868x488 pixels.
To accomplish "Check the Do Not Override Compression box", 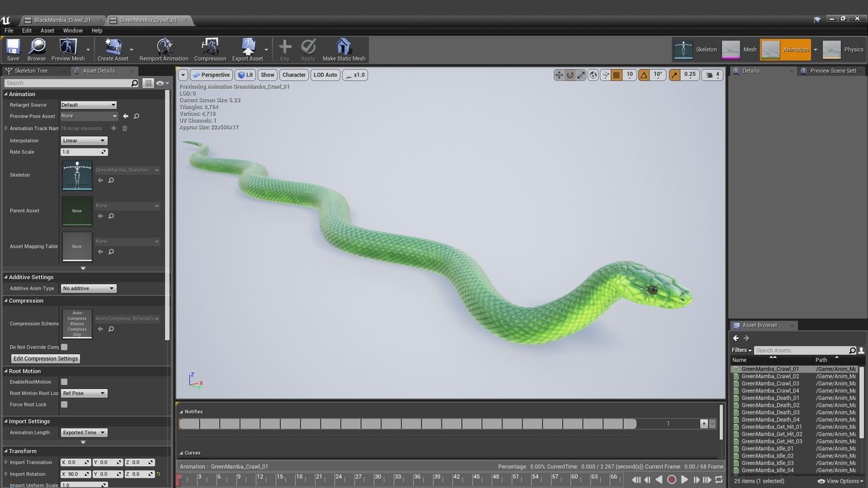I will tap(64, 347).
